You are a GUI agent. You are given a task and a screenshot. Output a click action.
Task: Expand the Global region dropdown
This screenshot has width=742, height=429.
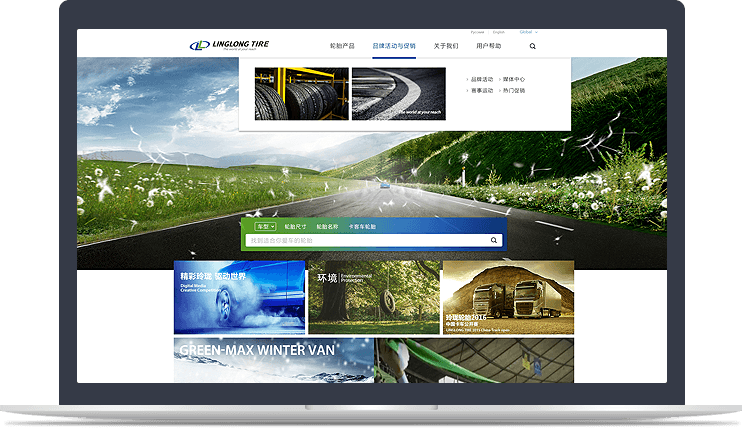(x=528, y=32)
